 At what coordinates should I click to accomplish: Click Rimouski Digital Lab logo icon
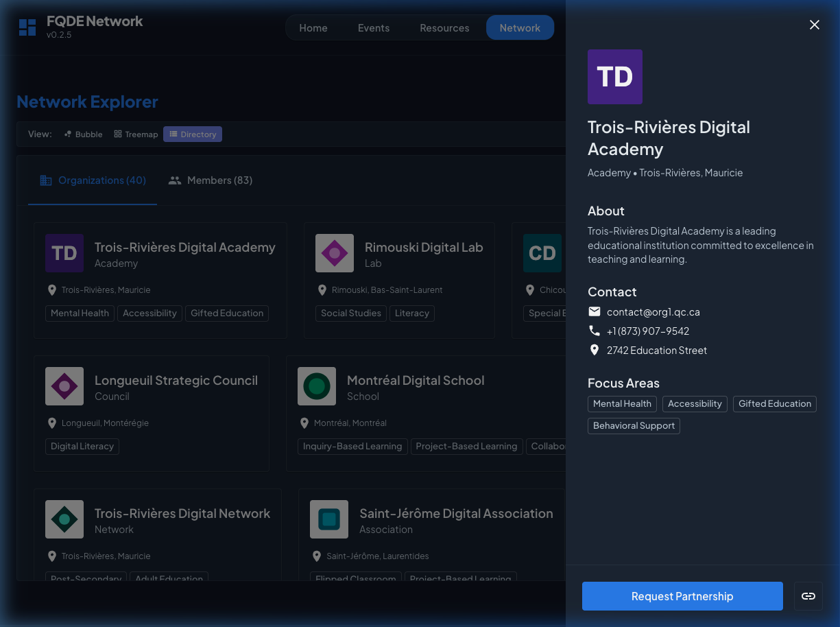(x=335, y=253)
